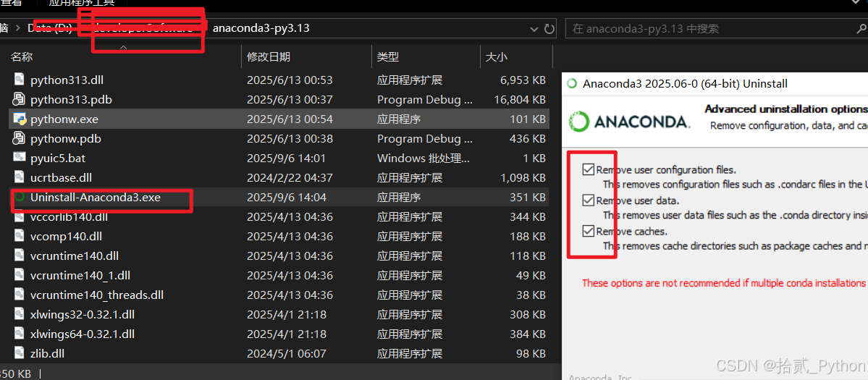Uncheck Remove user configuration files

click(588, 169)
